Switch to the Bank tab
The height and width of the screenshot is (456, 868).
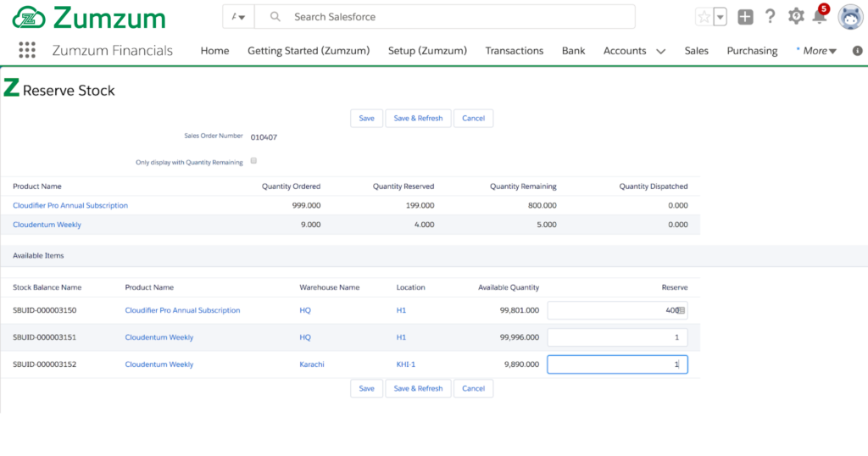(574, 50)
